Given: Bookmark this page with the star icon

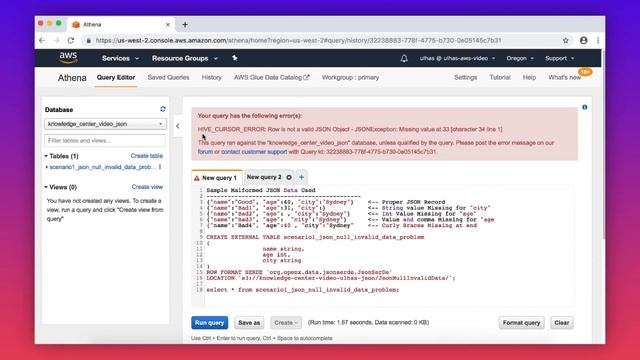Looking at the screenshot, I should 565,40.
